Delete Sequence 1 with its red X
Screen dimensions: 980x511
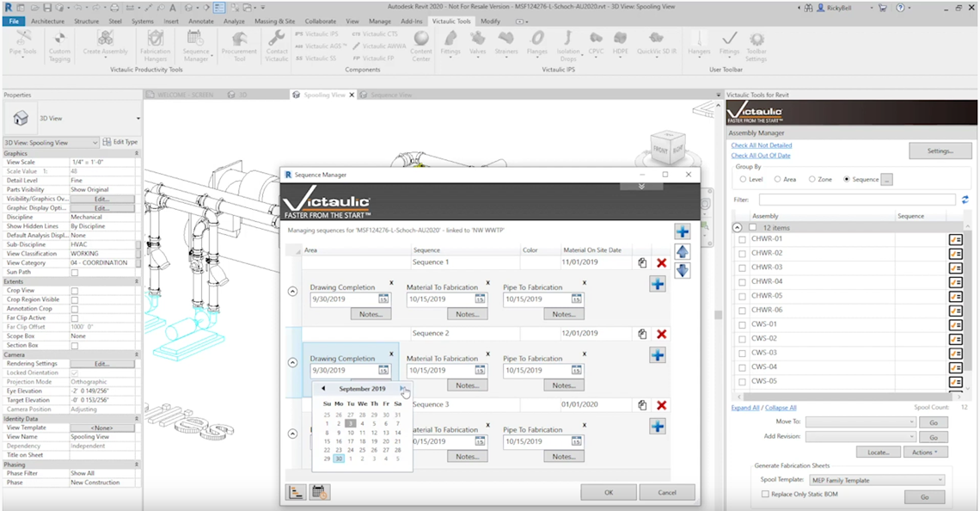(x=661, y=263)
